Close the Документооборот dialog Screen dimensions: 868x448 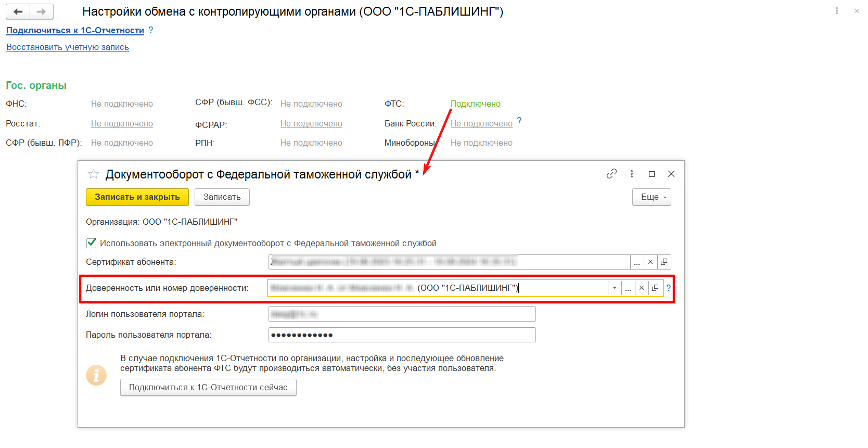[x=671, y=174]
